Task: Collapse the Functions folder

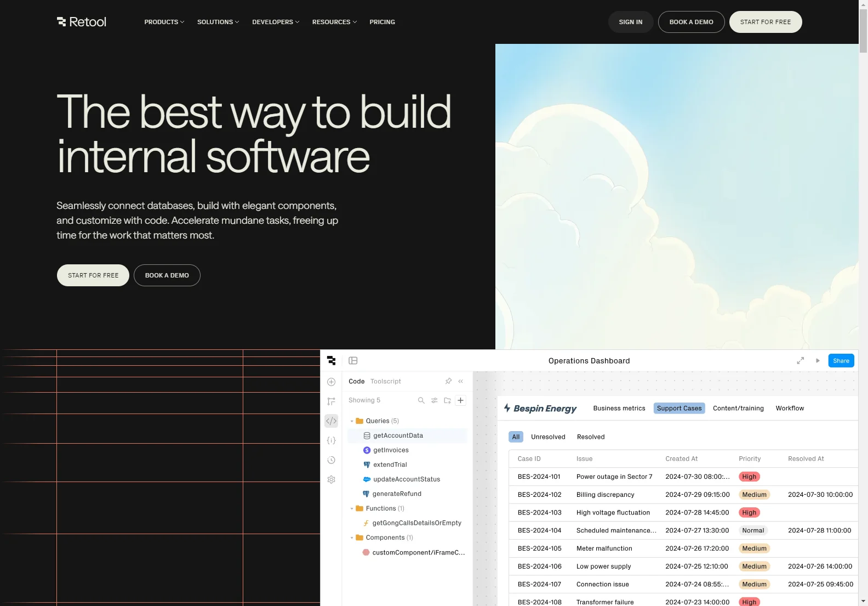Action: pos(352,508)
